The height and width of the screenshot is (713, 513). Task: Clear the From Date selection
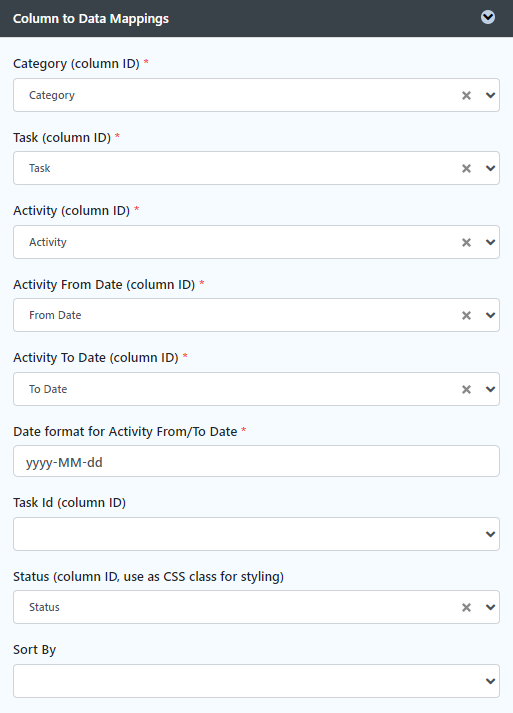coord(466,316)
